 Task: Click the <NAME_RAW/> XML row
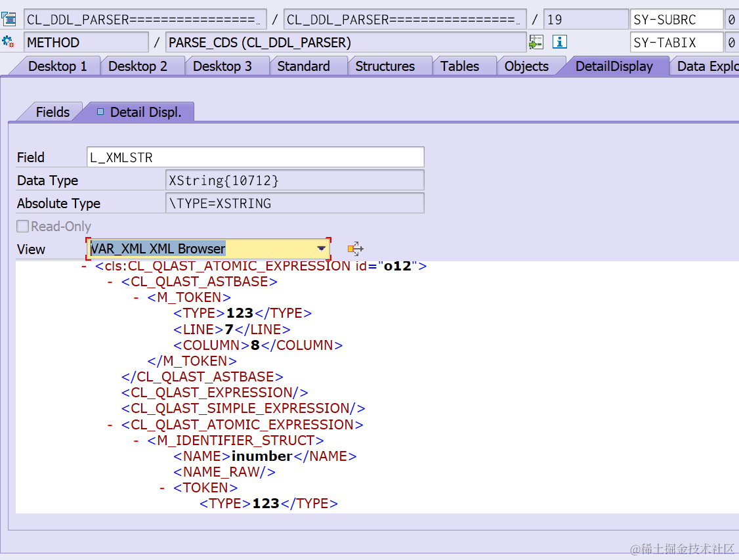[x=224, y=472]
